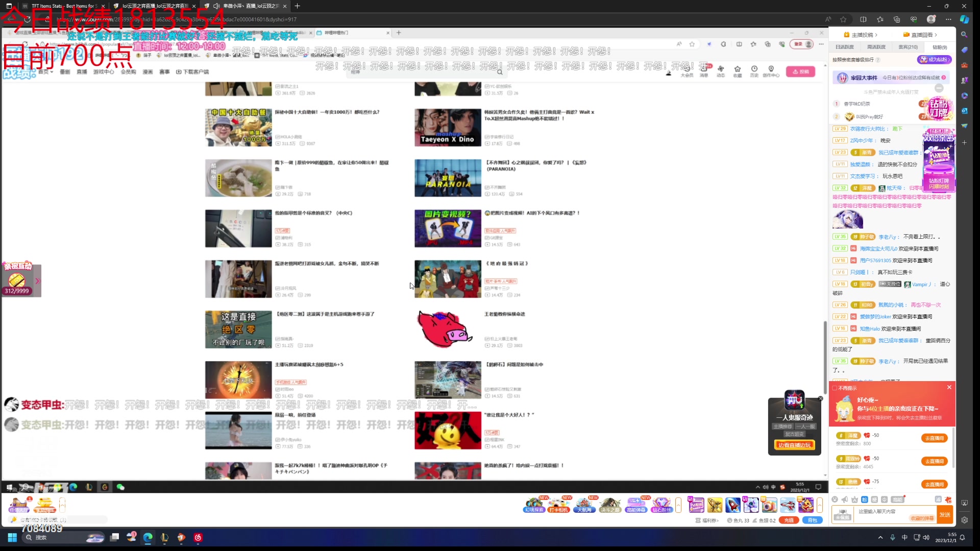The image size is (980, 551).
Task: Open the emoji picker in chat toolbar
Action: (x=835, y=499)
